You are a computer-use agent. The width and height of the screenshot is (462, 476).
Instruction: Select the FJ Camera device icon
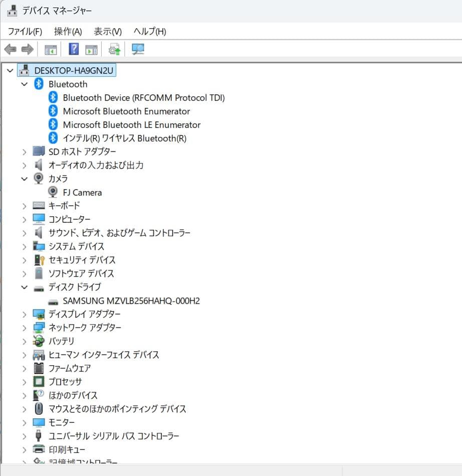(x=53, y=192)
